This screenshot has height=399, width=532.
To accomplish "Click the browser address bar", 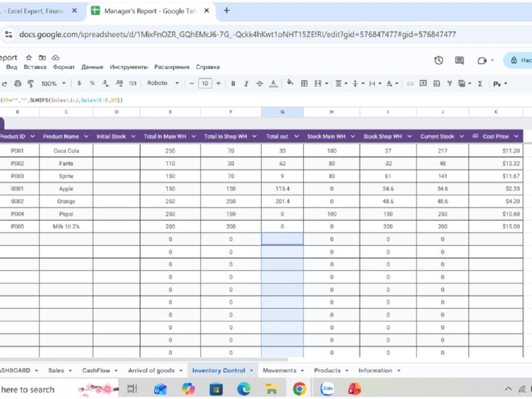I will (237, 34).
